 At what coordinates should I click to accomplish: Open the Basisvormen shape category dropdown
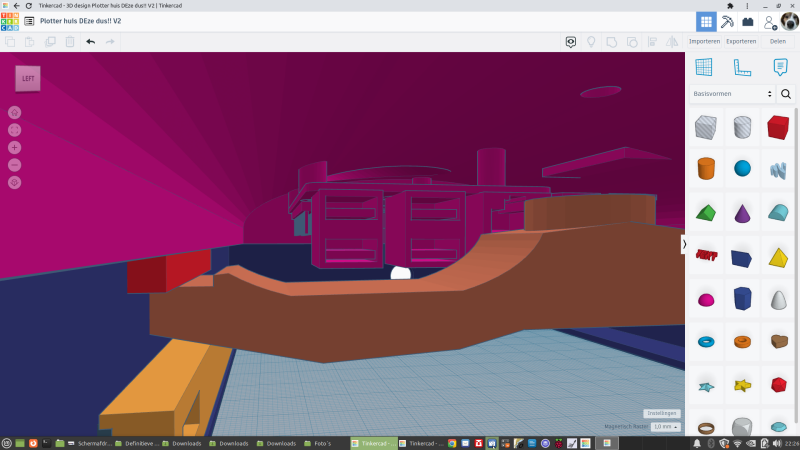pyautogui.click(x=733, y=93)
